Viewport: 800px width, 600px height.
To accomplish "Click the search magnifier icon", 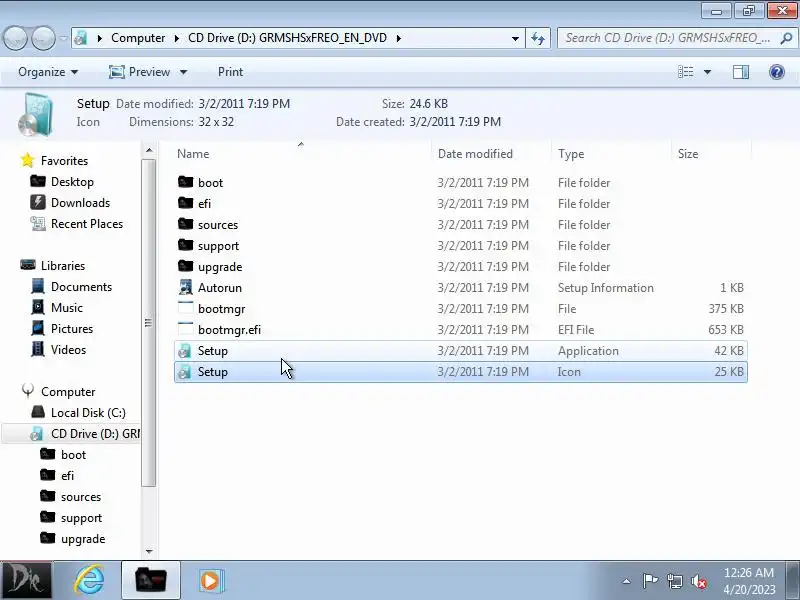I will [786, 38].
